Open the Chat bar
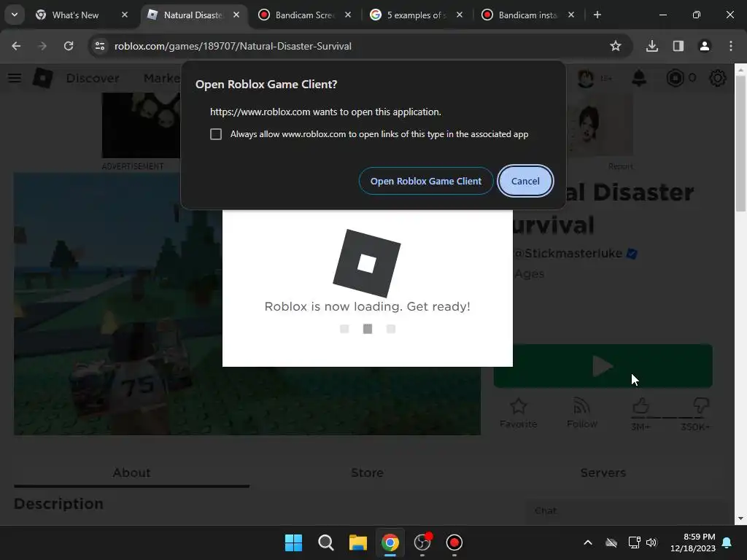This screenshot has height=560, width=747. [x=627, y=511]
